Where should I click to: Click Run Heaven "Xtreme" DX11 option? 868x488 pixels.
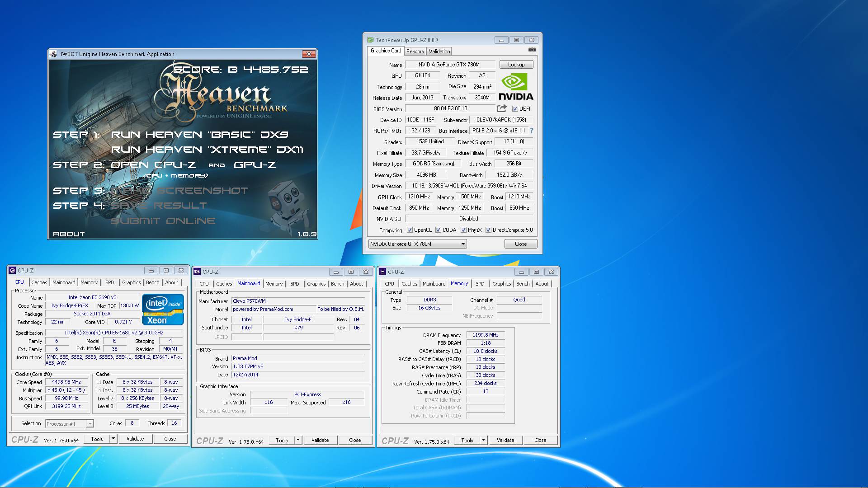tap(207, 150)
